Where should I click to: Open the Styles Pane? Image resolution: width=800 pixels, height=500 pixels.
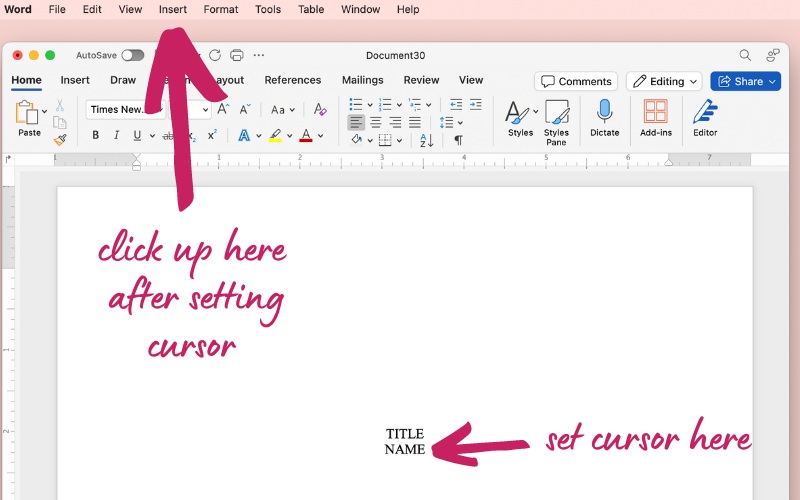(x=556, y=119)
